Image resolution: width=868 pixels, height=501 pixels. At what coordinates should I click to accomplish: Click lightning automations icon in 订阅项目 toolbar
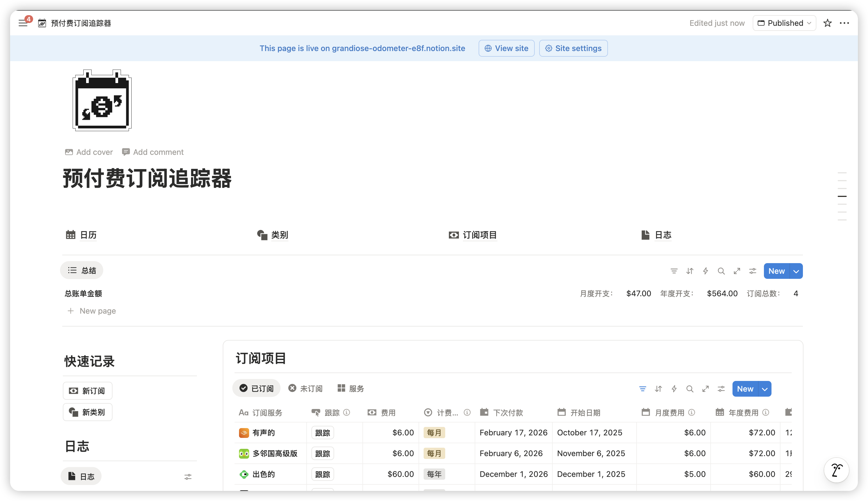pos(674,389)
